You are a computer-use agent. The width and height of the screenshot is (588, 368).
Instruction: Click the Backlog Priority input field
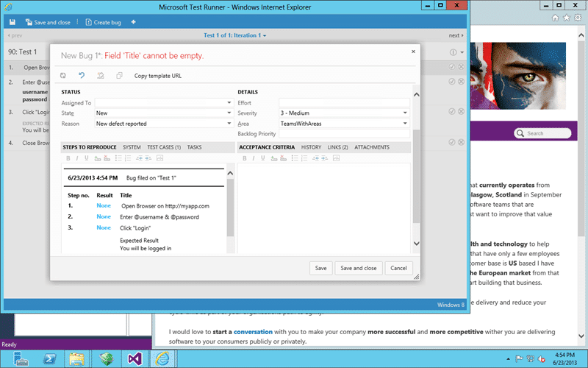(344, 133)
